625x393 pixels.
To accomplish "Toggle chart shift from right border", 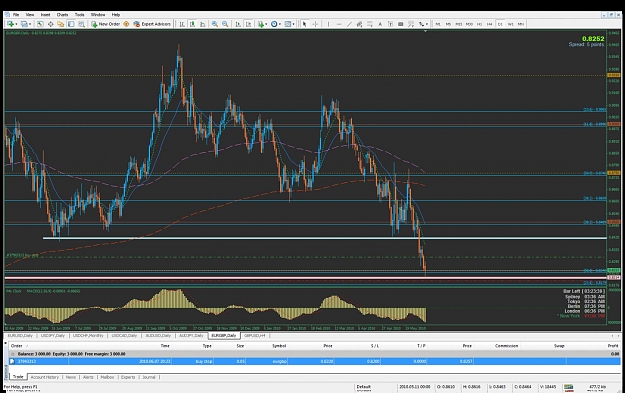I will [248, 24].
